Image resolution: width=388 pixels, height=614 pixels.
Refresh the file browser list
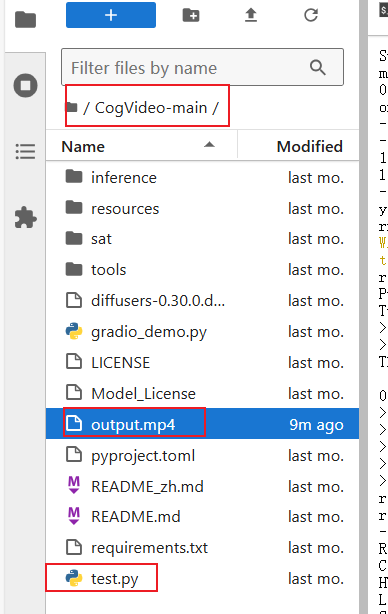[311, 15]
